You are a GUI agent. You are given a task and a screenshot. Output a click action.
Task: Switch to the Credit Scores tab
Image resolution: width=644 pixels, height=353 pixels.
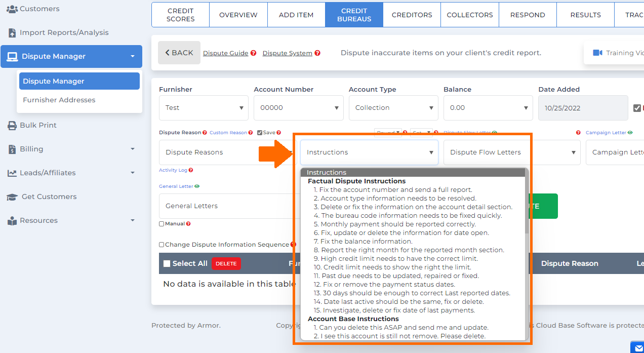click(181, 15)
